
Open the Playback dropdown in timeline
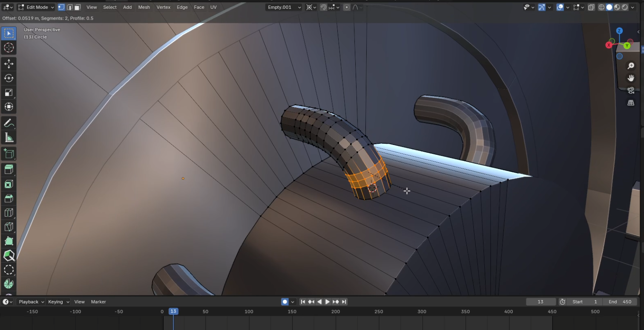click(31, 302)
